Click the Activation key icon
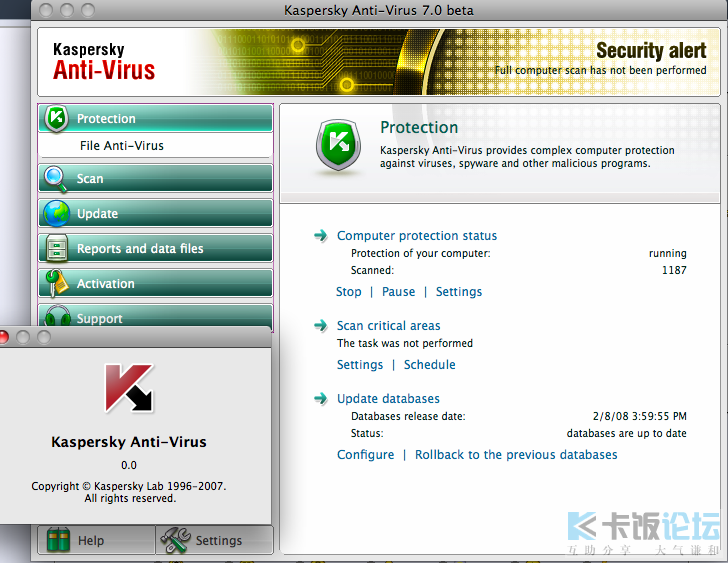This screenshot has width=728, height=563. click(x=57, y=283)
